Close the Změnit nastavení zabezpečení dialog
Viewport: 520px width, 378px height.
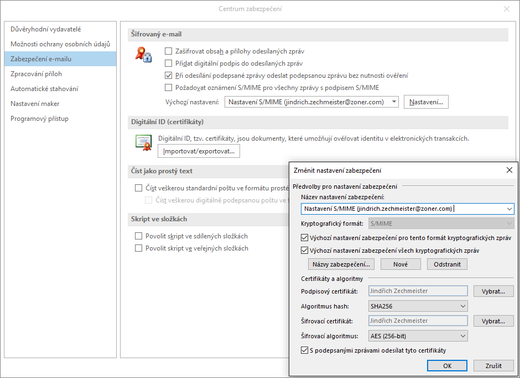[x=509, y=170]
